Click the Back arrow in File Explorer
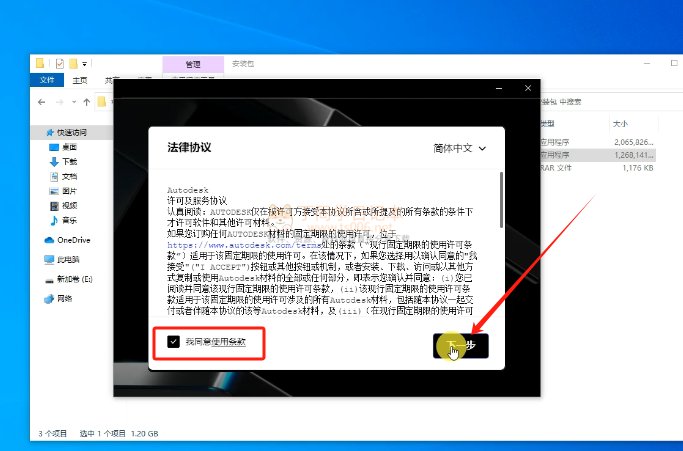Screen dimensions: 683x451 pos(41,102)
